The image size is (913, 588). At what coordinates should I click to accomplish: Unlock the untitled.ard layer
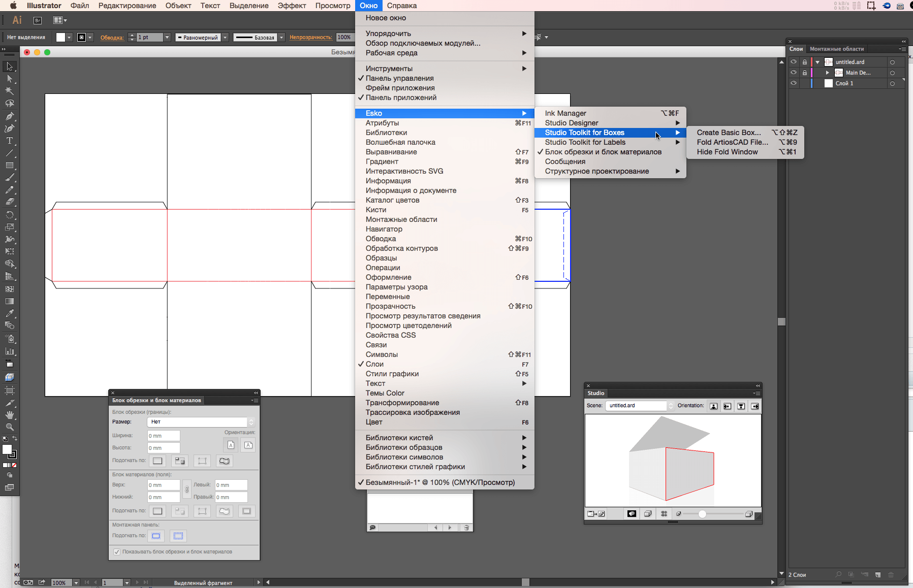click(x=805, y=62)
